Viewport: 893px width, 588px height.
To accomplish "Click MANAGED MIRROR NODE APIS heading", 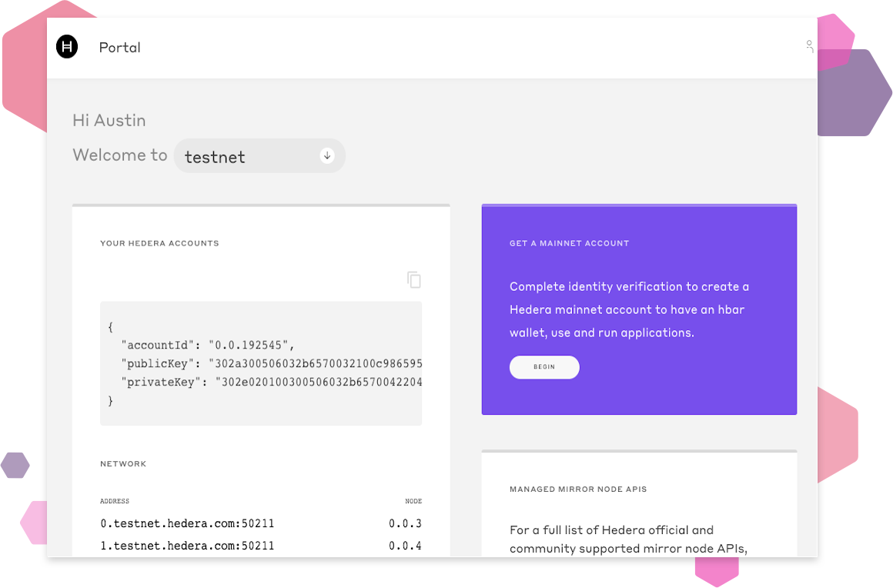I will coord(578,489).
